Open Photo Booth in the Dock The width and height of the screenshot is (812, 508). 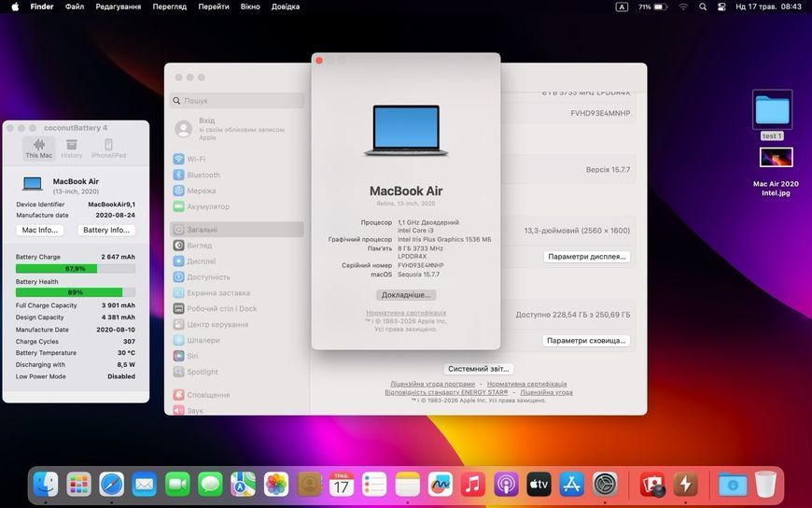coord(652,485)
